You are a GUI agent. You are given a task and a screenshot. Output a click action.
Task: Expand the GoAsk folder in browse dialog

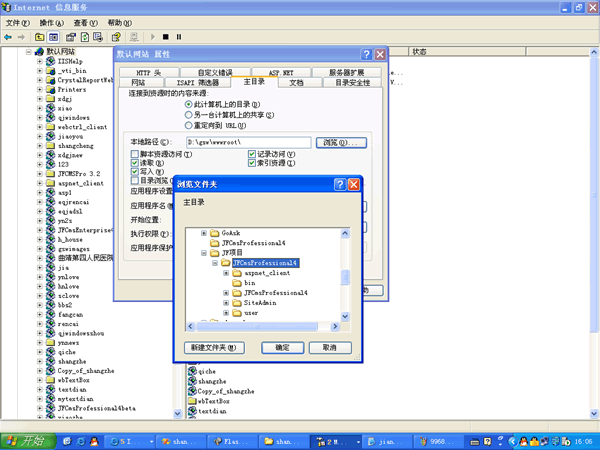(204, 233)
